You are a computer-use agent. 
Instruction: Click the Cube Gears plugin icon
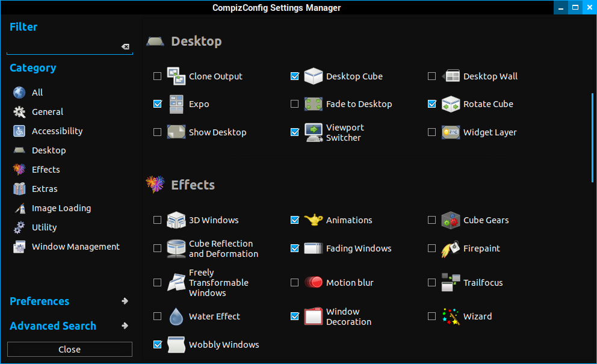(451, 220)
